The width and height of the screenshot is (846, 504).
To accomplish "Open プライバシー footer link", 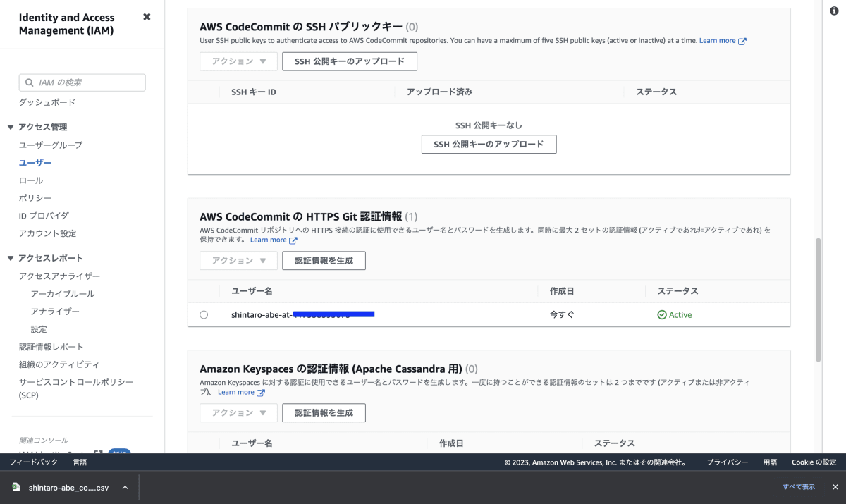I will pos(728,462).
